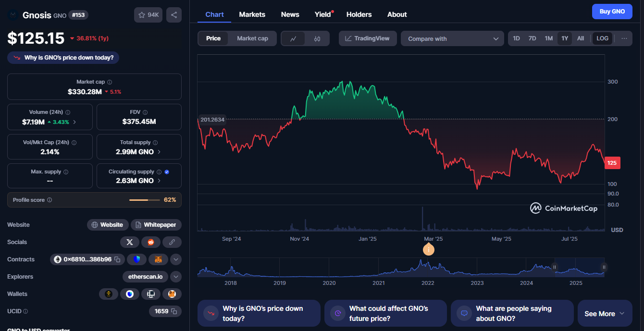Open the Trust Wallet shield in Wallets row
The width and height of the screenshot is (644, 331).
(130, 294)
